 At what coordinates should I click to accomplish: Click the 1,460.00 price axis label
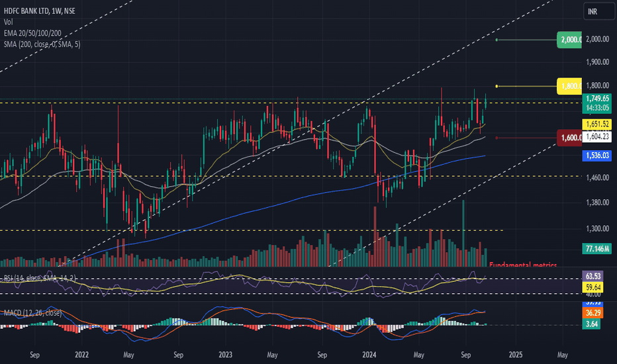click(597, 177)
